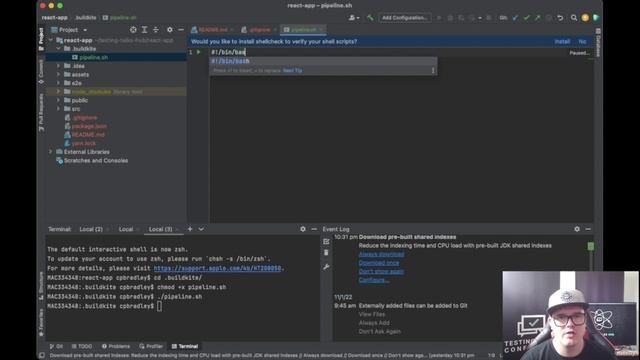Open Project panel gear settings

[x=170, y=30]
